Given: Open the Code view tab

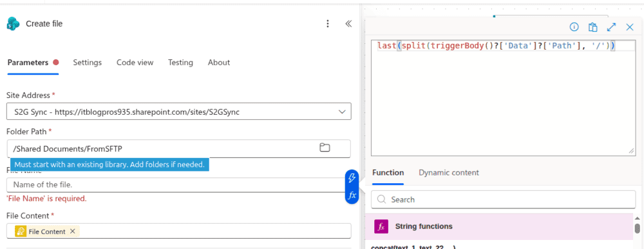Looking at the screenshot, I should point(135,63).
